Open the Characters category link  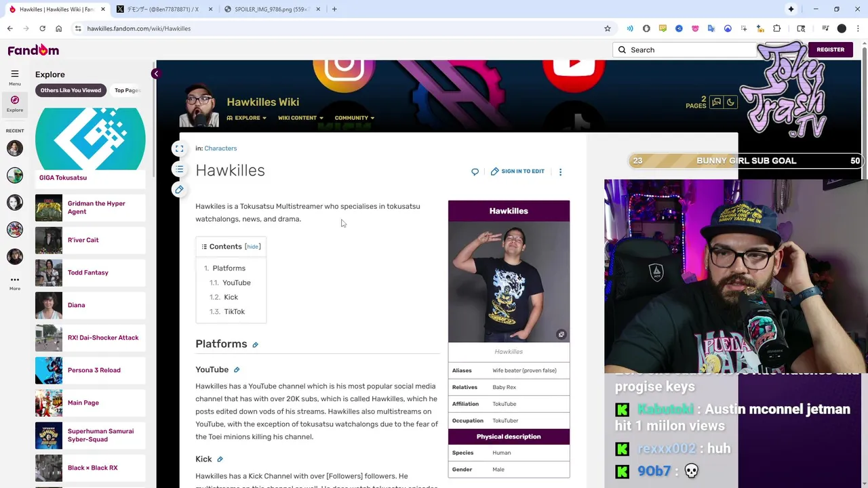220,148
